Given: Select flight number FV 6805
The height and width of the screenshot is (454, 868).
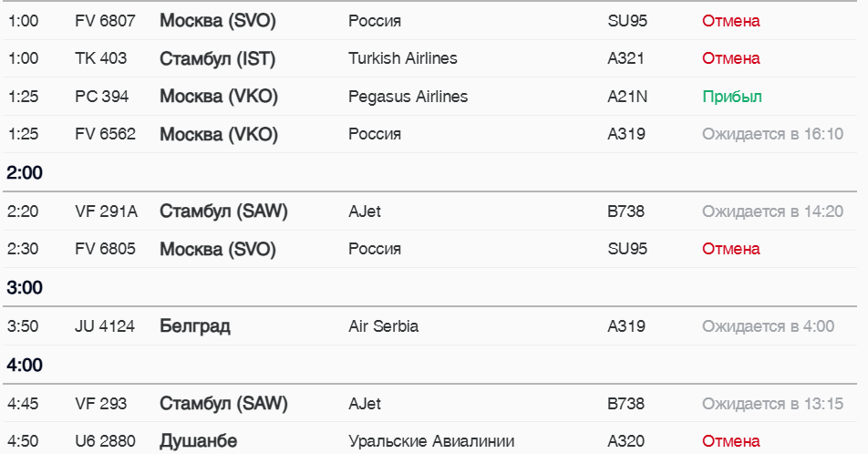Looking at the screenshot, I should pyautogui.click(x=105, y=249).
